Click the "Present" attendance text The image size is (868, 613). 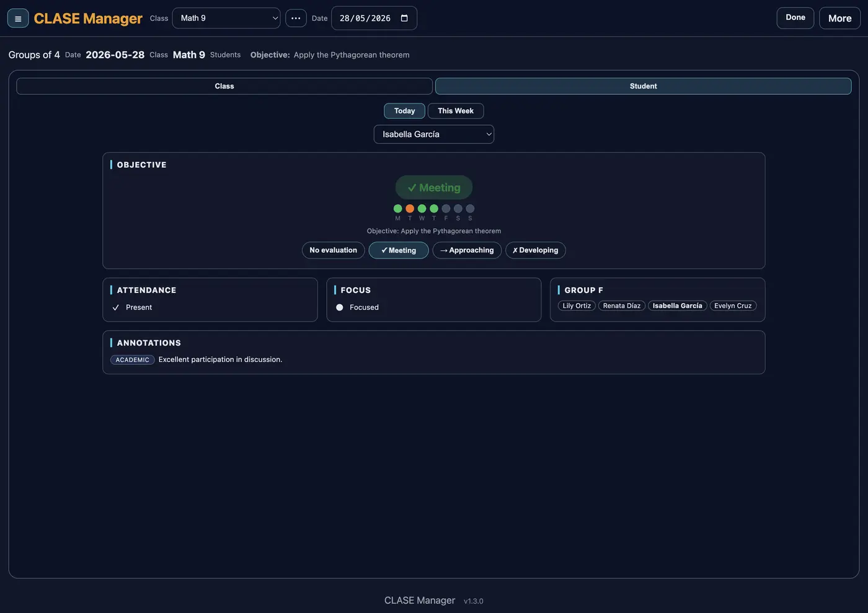[x=139, y=307]
